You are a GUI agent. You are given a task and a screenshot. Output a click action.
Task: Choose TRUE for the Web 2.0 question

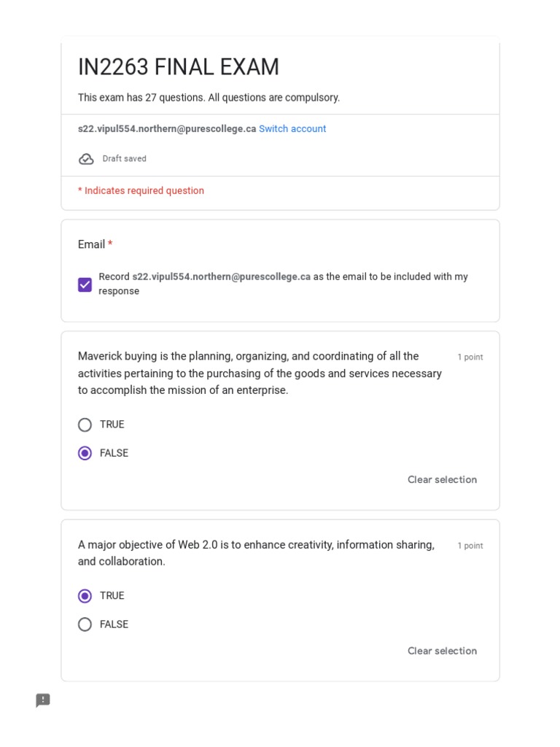coord(85,596)
